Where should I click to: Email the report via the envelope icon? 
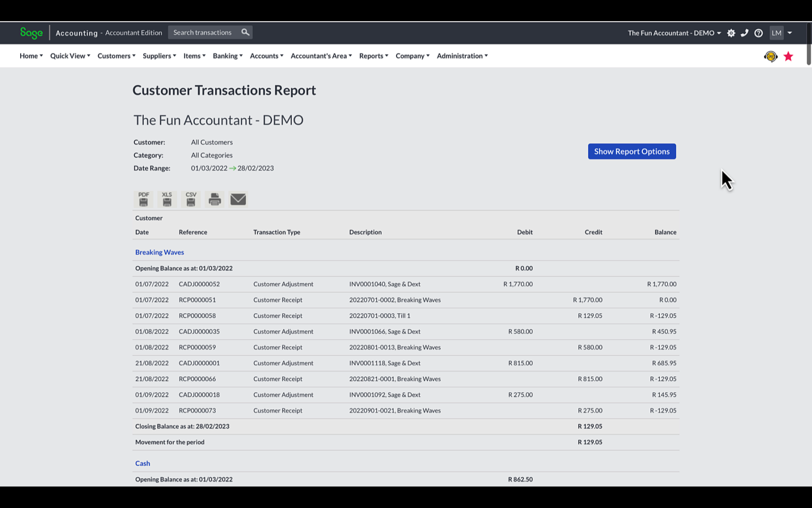click(x=238, y=199)
